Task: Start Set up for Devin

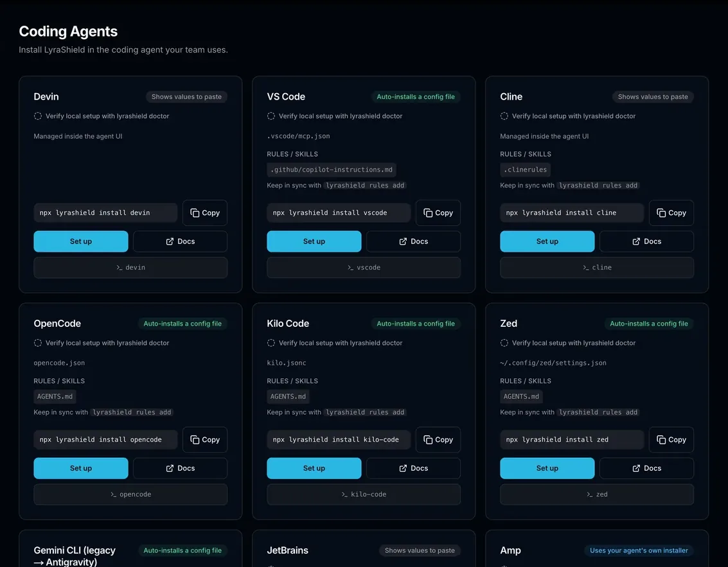Action: [x=81, y=241]
